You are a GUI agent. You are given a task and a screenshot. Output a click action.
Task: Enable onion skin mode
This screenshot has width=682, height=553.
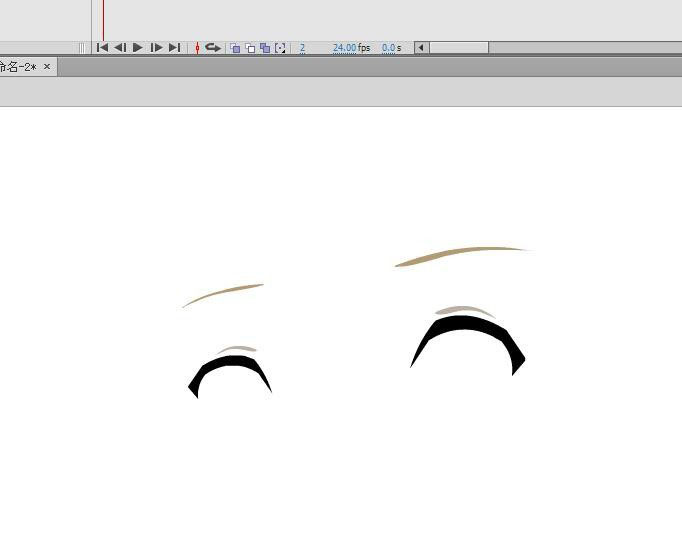tap(235, 47)
